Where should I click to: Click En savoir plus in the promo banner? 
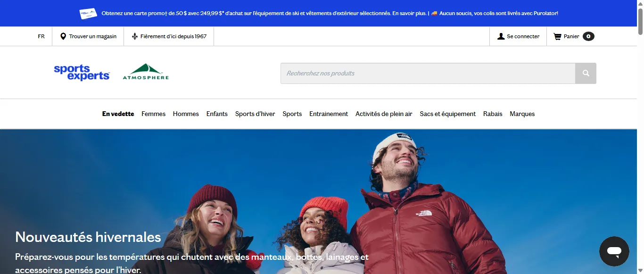[409, 13]
